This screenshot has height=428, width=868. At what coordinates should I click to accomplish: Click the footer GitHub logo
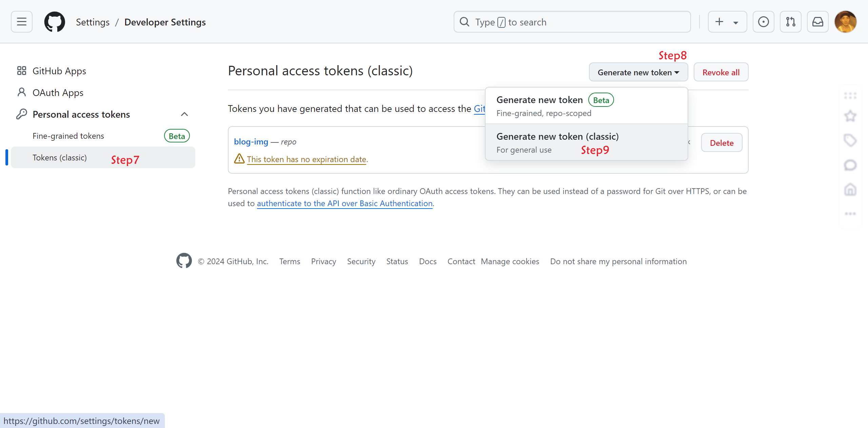pyautogui.click(x=184, y=261)
